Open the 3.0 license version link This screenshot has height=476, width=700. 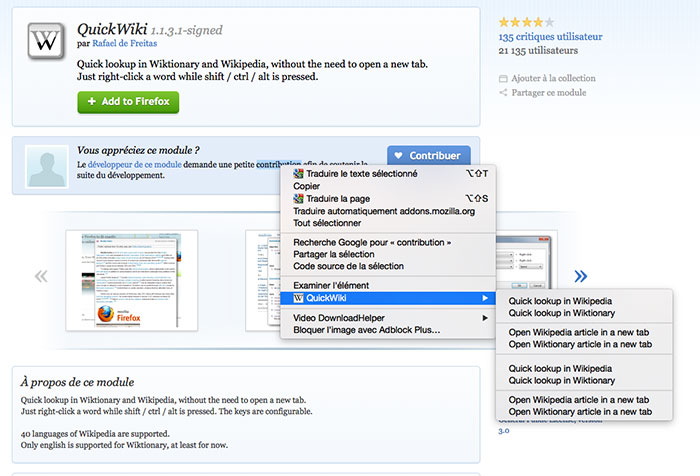tap(504, 431)
